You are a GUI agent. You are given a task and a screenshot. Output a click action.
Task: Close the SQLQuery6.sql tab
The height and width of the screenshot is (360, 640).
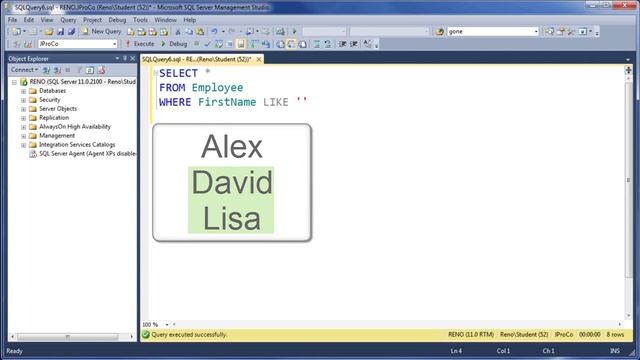[x=259, y=59]
